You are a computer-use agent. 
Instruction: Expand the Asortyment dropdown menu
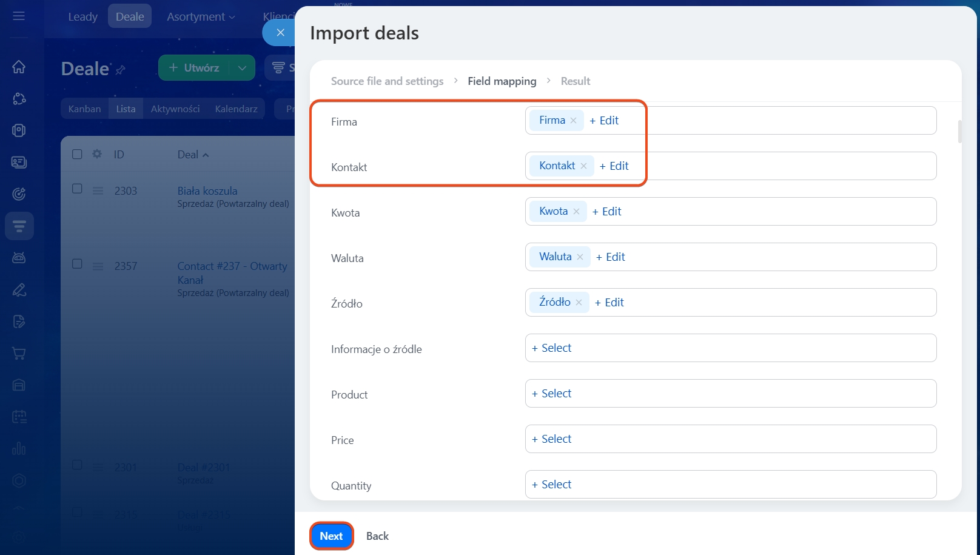pos(201,17)
